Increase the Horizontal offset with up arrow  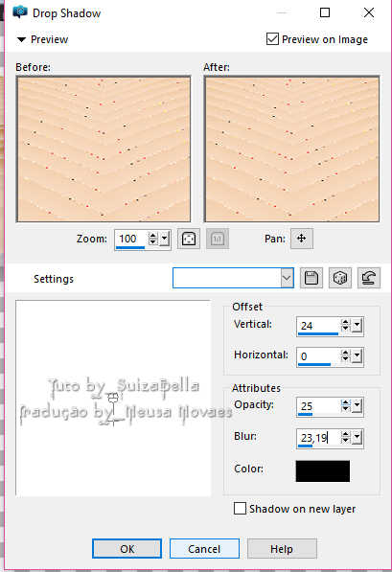click(345, 353)
